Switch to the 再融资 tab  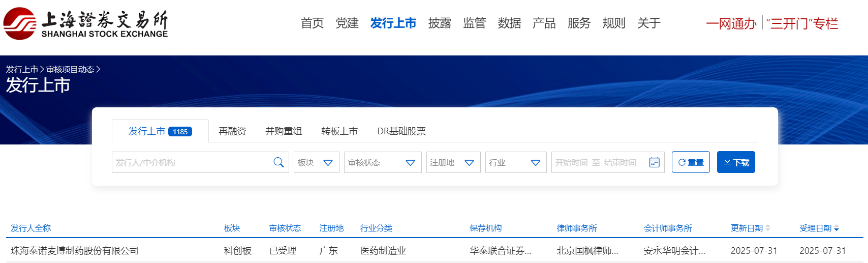pyautogui.click(x=232, y=131)
